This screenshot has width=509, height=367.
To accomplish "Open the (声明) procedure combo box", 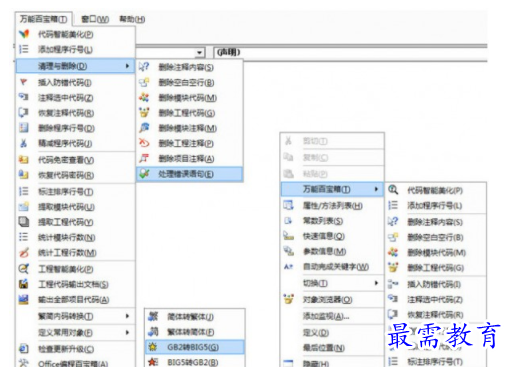I will 350,52.
